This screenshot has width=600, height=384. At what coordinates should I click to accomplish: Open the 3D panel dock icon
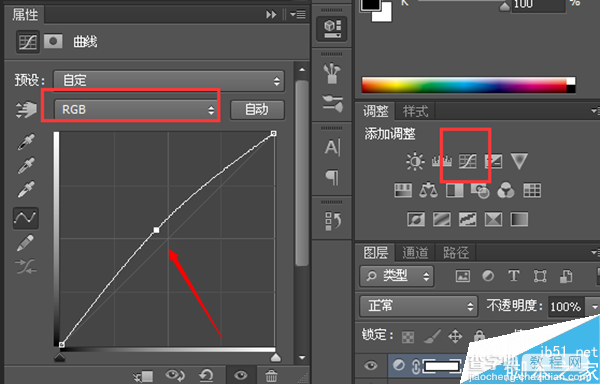(x=332, y=29)
